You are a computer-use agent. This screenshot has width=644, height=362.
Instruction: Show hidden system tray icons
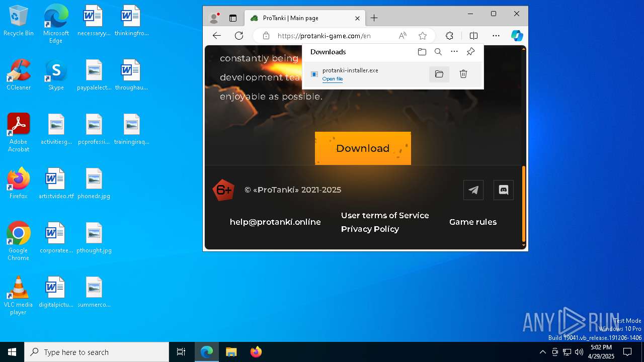[542, 352]
